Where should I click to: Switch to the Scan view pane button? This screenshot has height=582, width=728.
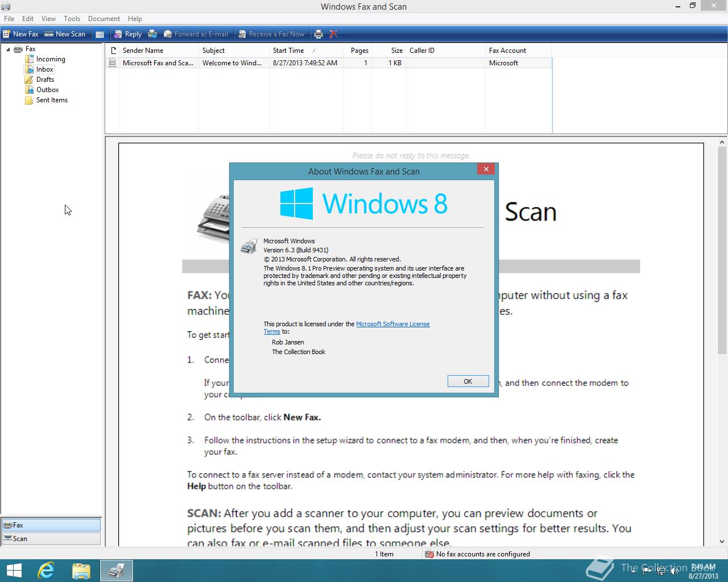[51, 539]
